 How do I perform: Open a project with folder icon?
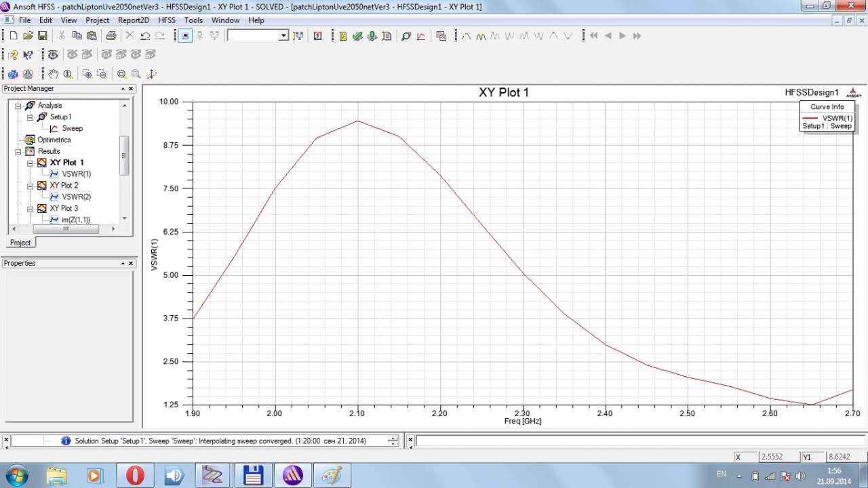click(28, 36)
